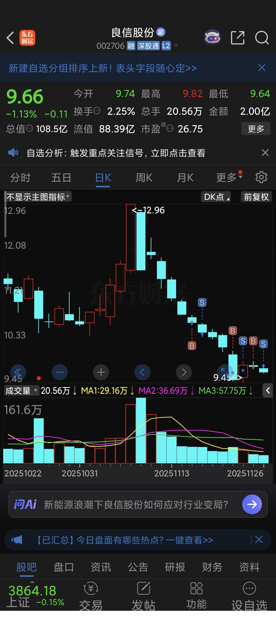Close the 新建自选分组 banner
This screenshot has width=276, height=644.
coord(262,68)
